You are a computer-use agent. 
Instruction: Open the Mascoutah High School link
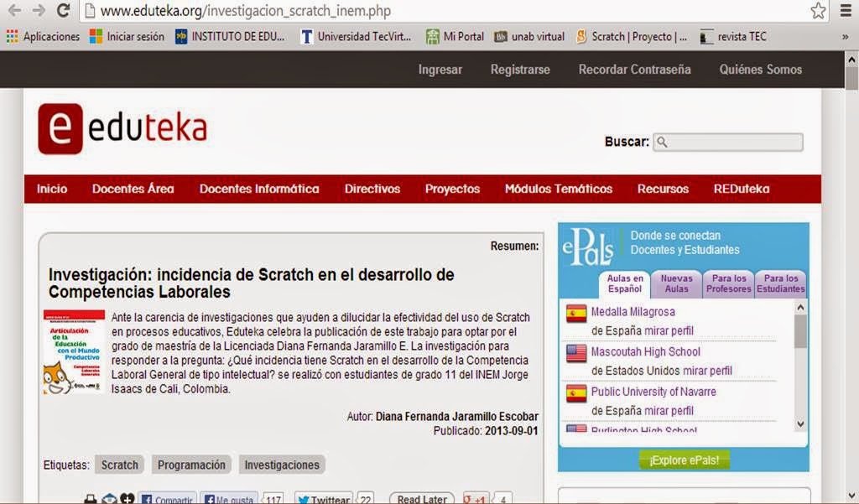[645, 351]
